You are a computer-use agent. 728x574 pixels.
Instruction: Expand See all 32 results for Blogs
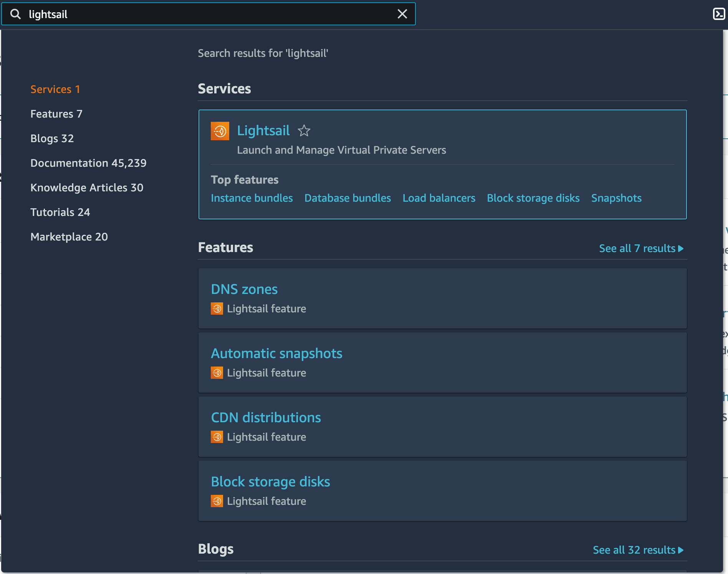[638, 550]
